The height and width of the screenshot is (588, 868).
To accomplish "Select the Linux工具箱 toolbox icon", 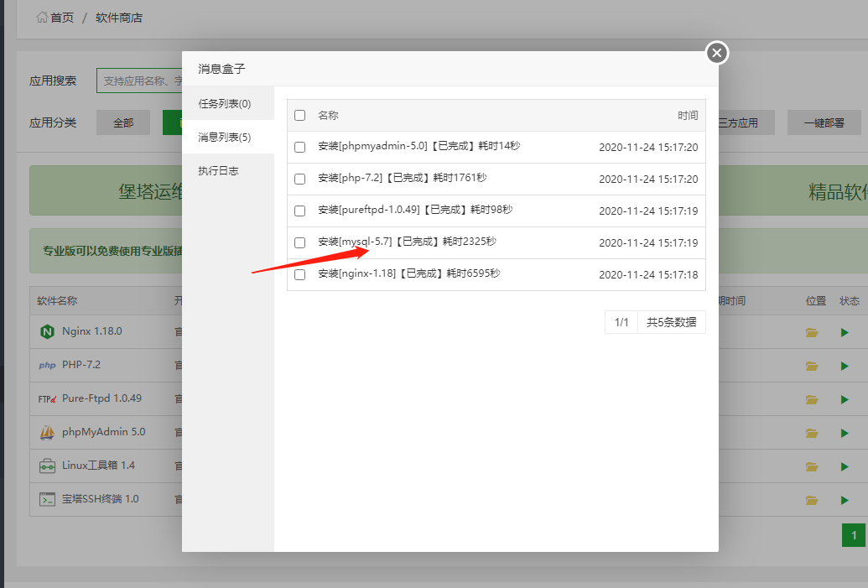I will pyautogui.click(x=47, y=466).
